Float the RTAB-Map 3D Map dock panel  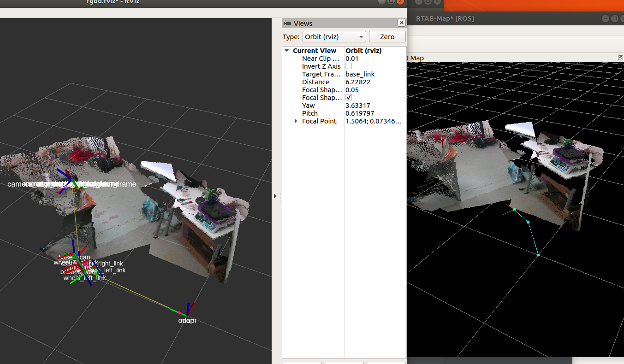pos(620,58)
